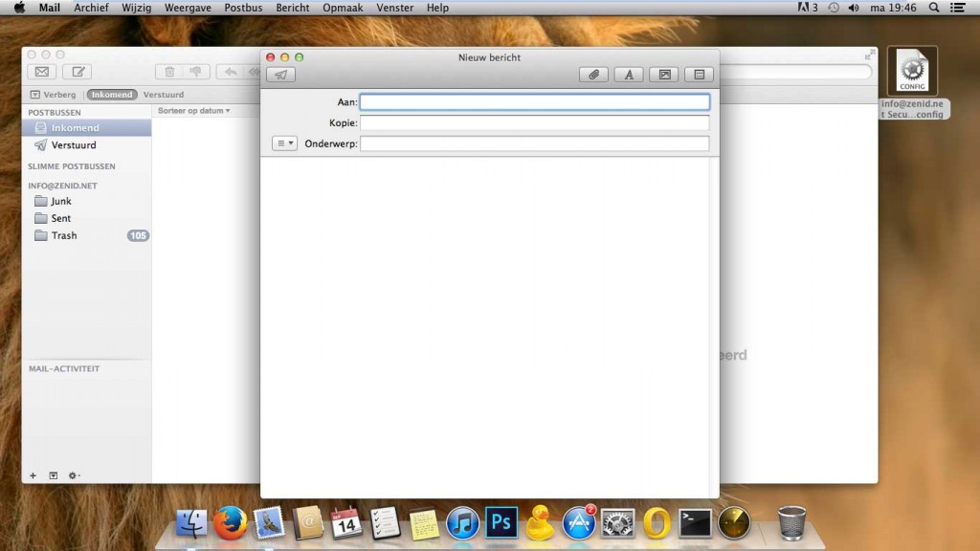Image resolution: width=980 pixels, height=551 pixels.
Task: Click the Adobe updater menu bar icon
Action: pos(808,8)
